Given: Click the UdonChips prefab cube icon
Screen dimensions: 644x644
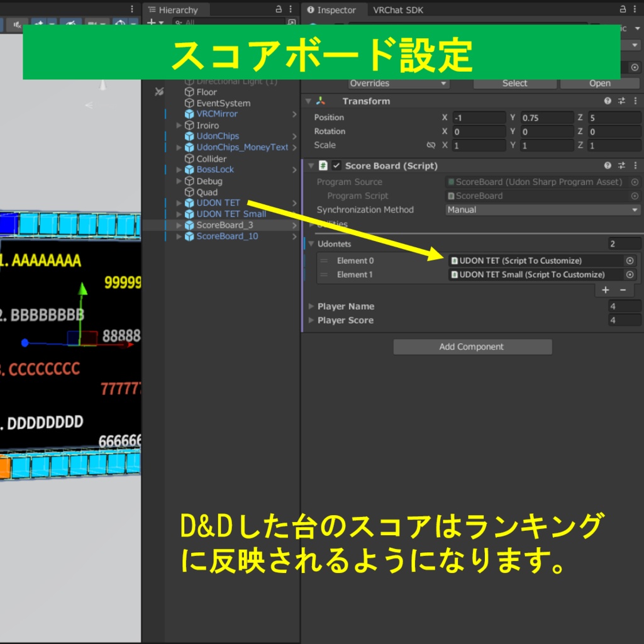Looking at the screenshot, I should point(189,136).
